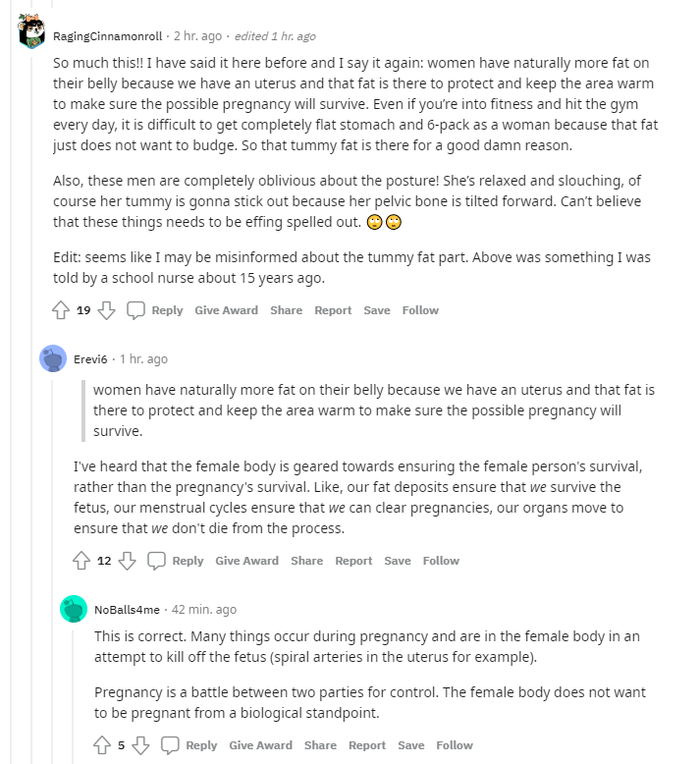The width and height of the screenshot is (700, 764).
Task: Open Erevi6's avatar image
Action: 53,358
